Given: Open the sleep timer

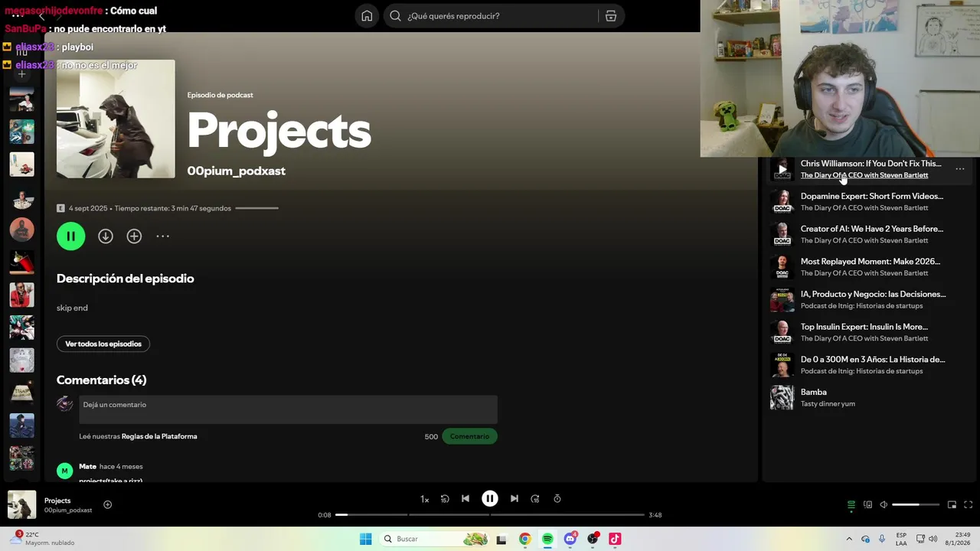Looking at the screenshot, I should tap(557, 499).
